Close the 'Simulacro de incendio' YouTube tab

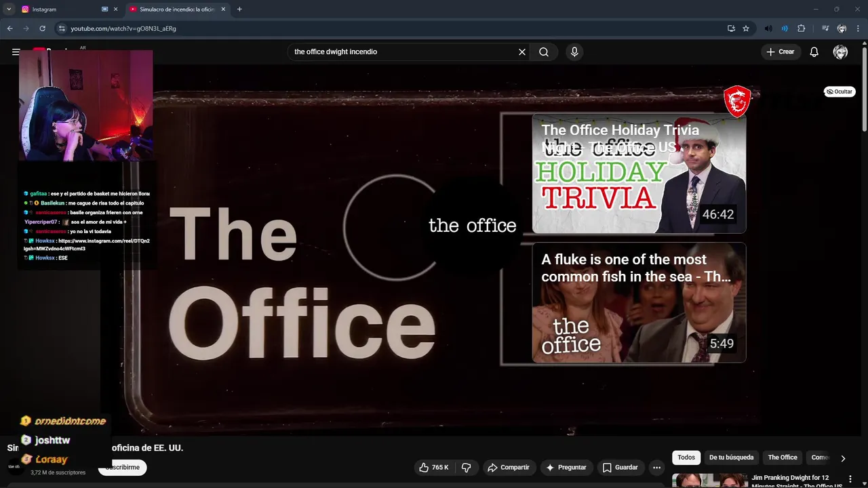click(224, 9)
